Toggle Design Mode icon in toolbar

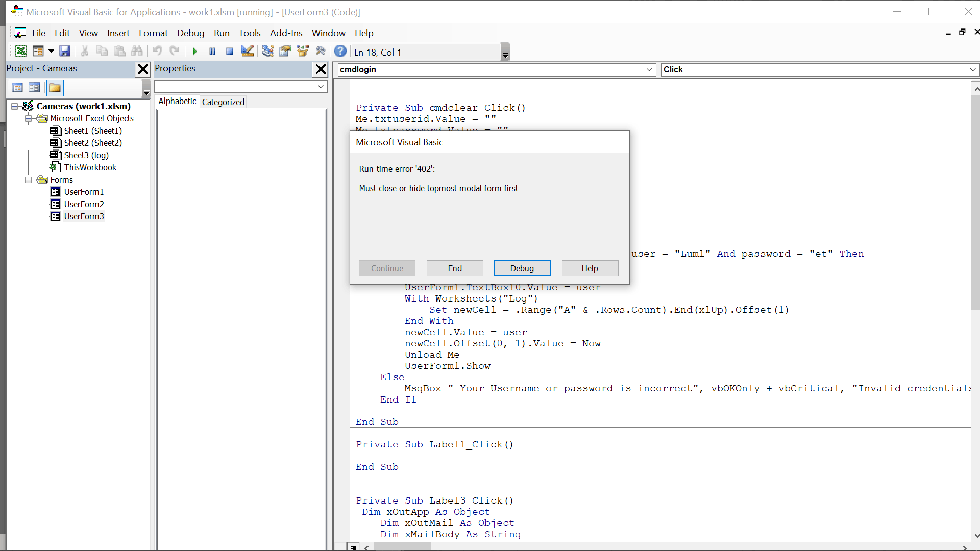coord(248,51)
